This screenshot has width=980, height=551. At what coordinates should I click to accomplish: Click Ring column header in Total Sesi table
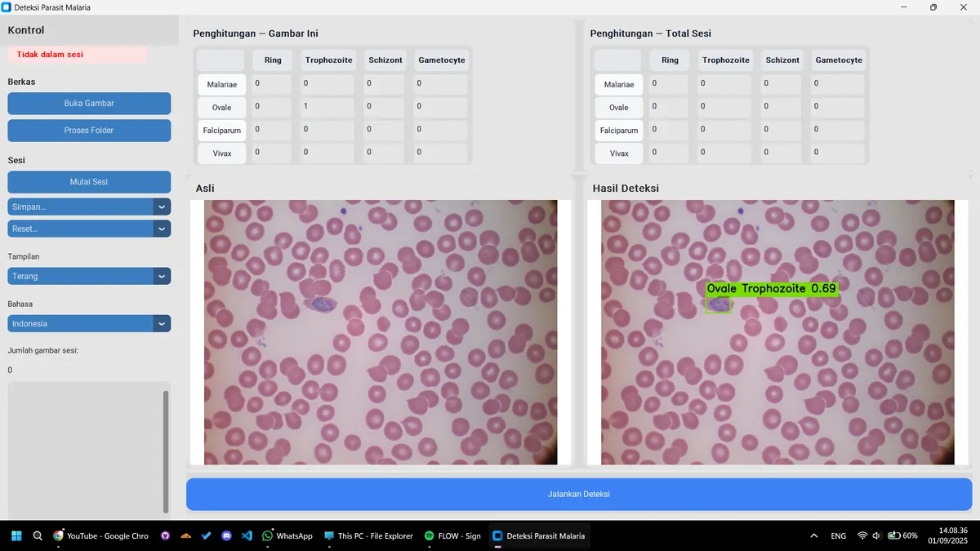tap(670, 60)
